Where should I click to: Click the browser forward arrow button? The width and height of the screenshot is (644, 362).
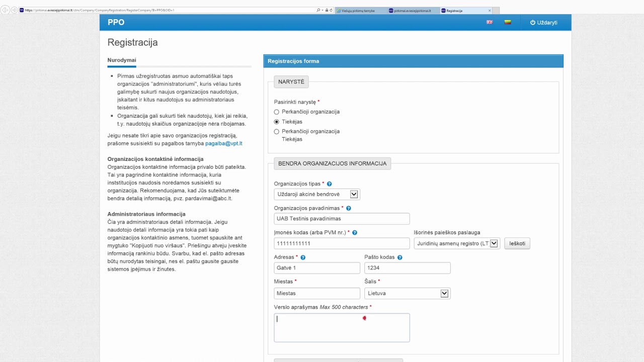14,10
